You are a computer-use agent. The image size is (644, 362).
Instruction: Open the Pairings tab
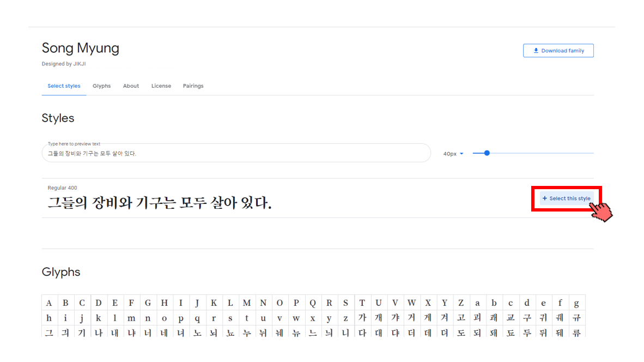(193, 86)
